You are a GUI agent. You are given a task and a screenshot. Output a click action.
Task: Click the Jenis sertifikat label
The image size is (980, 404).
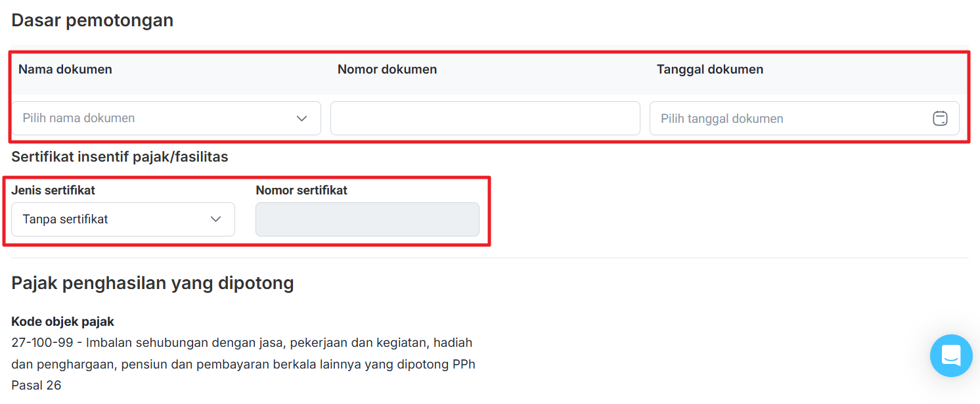(53, 191)
